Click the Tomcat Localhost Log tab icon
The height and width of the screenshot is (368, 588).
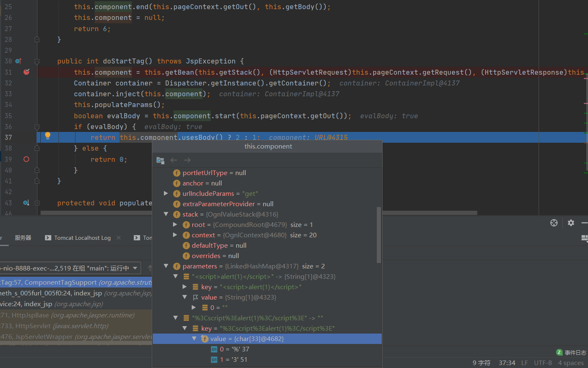[48, 238]
